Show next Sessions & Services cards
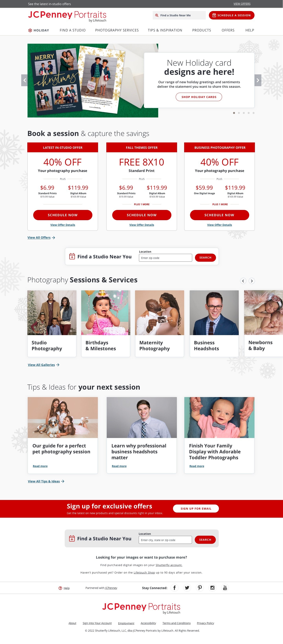 click(x=252, y=281)
